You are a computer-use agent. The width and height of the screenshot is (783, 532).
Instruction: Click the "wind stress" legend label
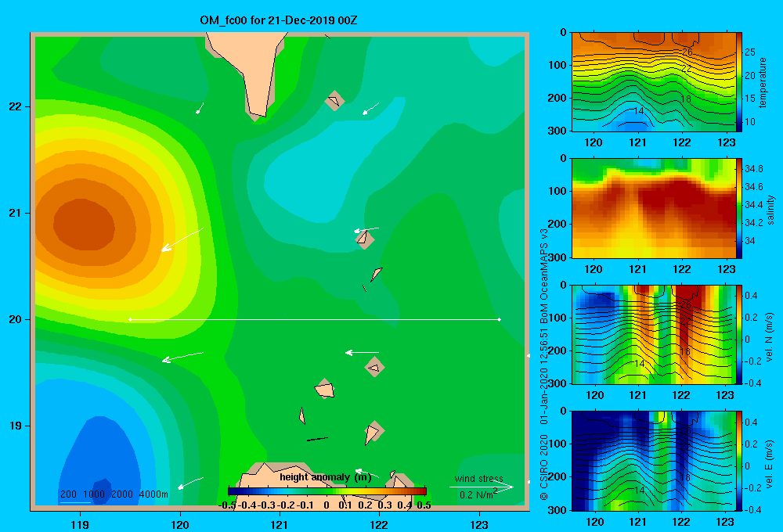(479, 478)
